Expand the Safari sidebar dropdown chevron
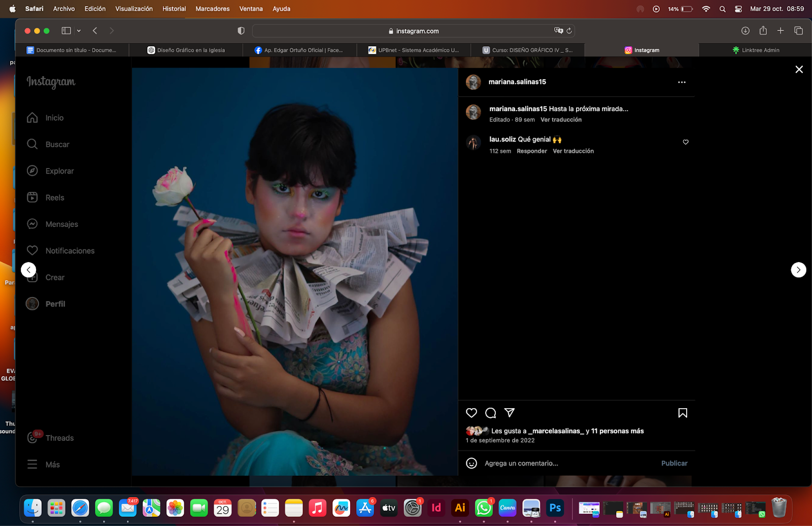Screen dimensions: 812x526 [x=79, y=31]
